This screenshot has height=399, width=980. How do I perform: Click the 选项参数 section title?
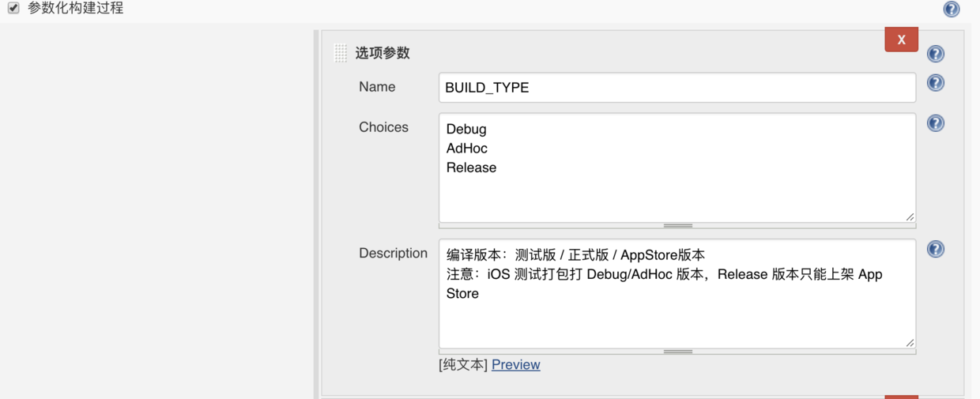click(x=383, y=53)
